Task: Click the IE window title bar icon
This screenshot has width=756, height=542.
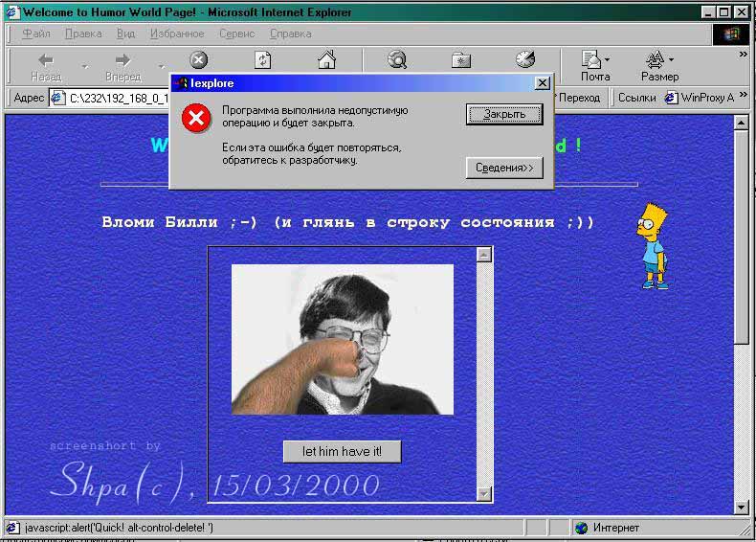Action: (12, 12)
